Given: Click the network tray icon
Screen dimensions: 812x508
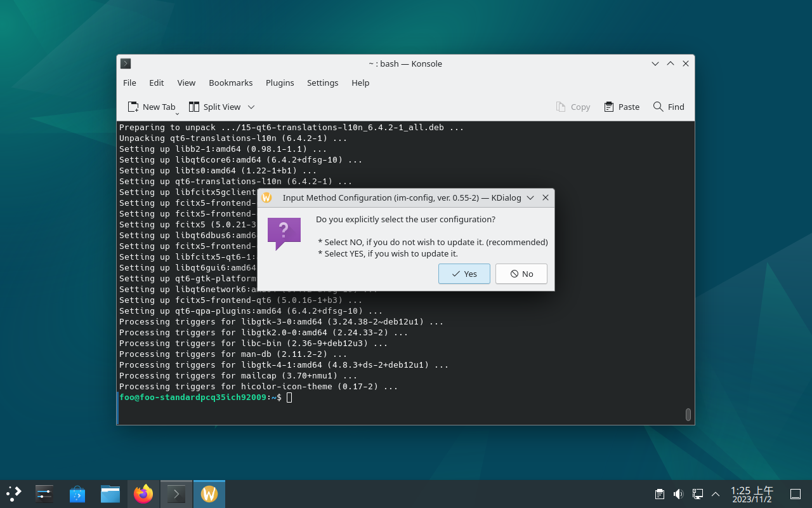Looking at the screenshot, I should pos(697,494).
